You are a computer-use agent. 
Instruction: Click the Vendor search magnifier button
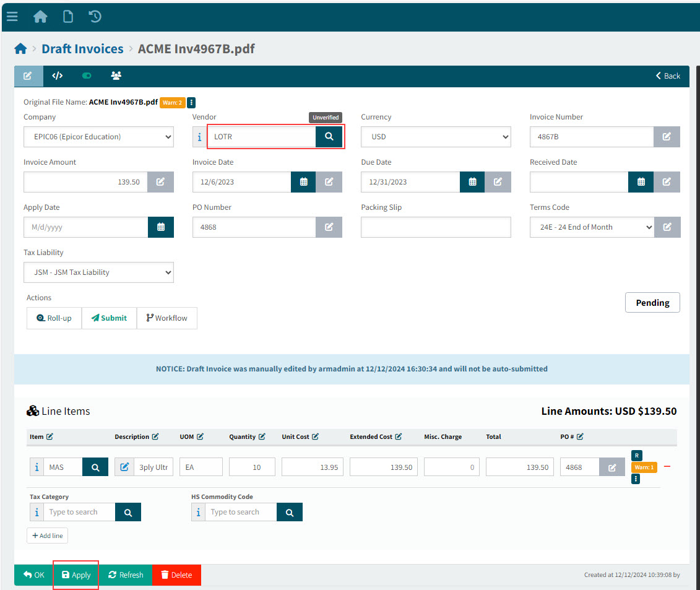tap(329, 137)
